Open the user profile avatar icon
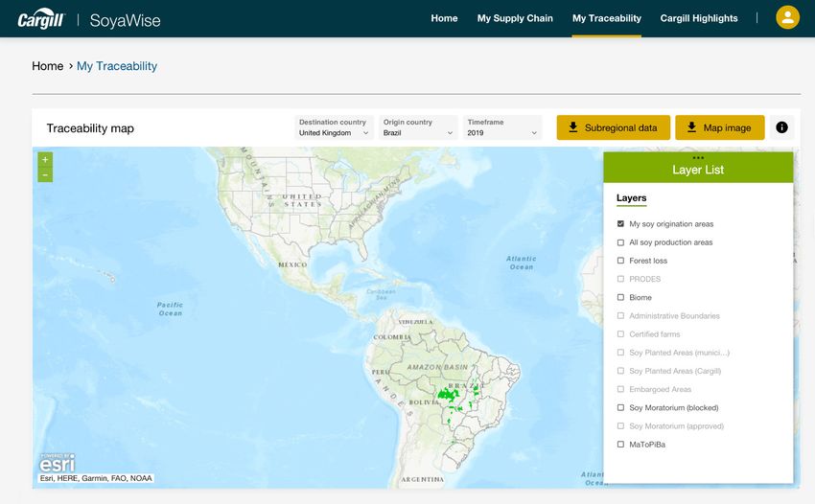The width and height of the screenshot is (815, 504). click(x=787, y=17)
